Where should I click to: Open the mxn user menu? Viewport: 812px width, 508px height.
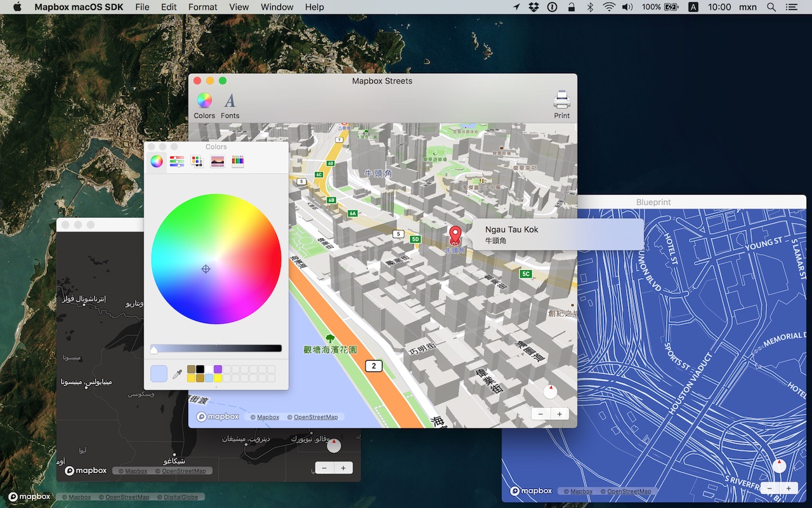[748, 7]
